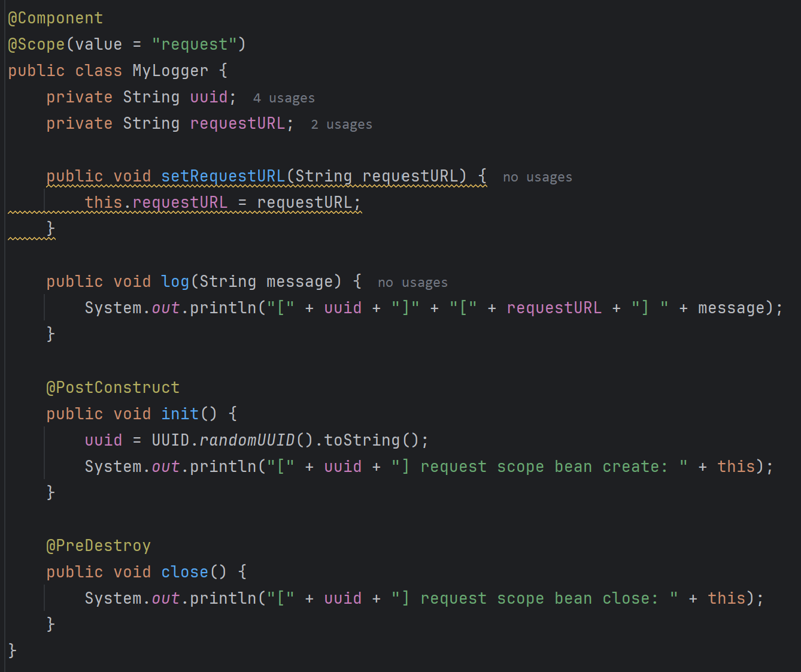The width and height of the screenshot is (801, 672).
Task: Click 'request scope bean create:' string
Action: (539, 467)
